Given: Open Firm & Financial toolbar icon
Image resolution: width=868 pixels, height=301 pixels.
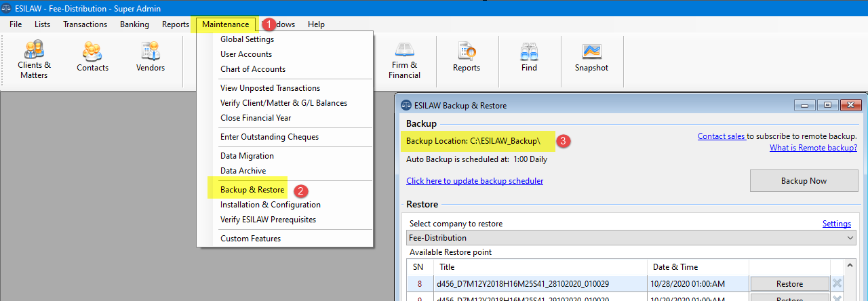Looking at the screenshot, I should click(404, 60).
